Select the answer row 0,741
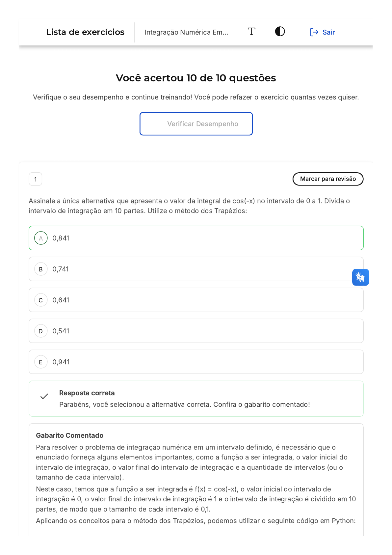 pyautogui.click(x=196, y=269)
